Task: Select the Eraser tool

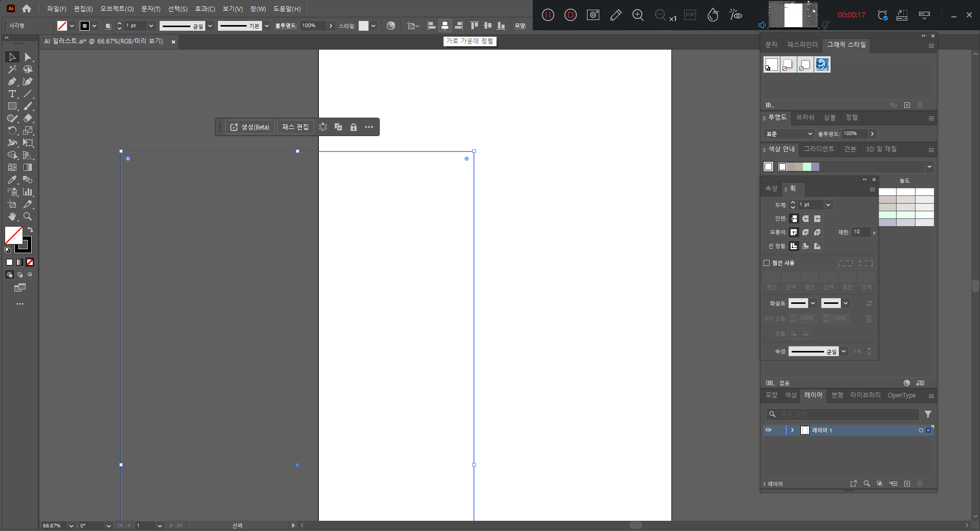Action: tap(28, 118)
